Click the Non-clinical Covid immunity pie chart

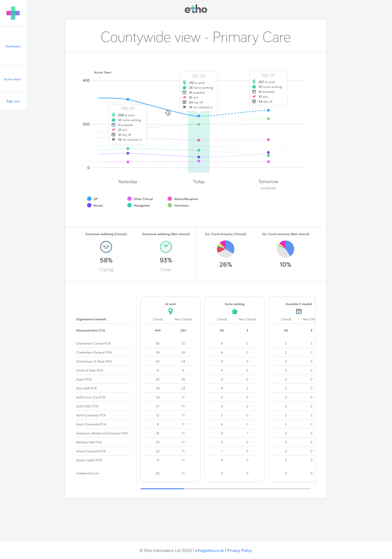point(285,249)
